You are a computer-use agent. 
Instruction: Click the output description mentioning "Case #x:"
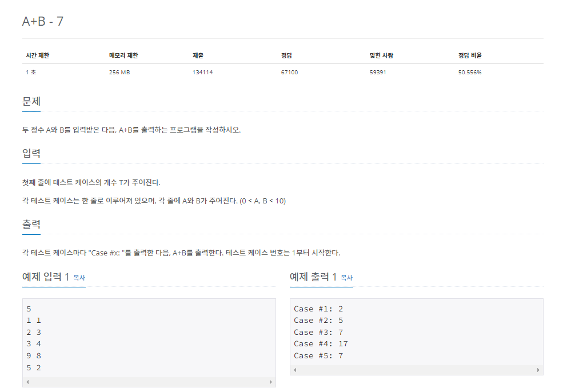181,253
